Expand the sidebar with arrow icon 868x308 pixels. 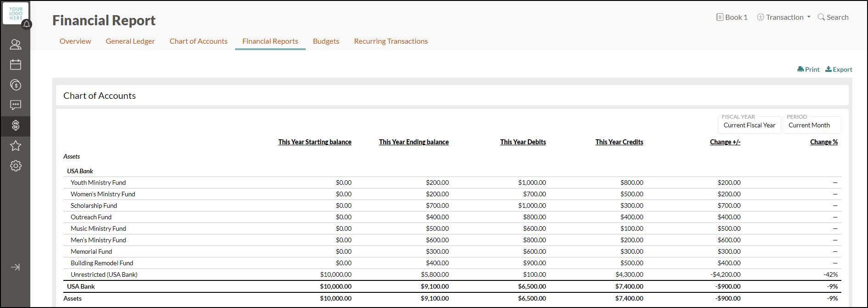coord(15,267)
